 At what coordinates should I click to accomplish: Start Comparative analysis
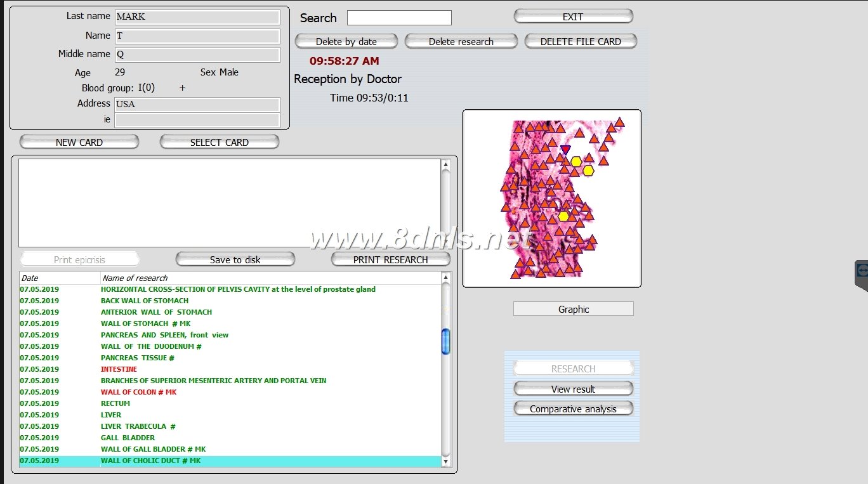pos(573,409)
